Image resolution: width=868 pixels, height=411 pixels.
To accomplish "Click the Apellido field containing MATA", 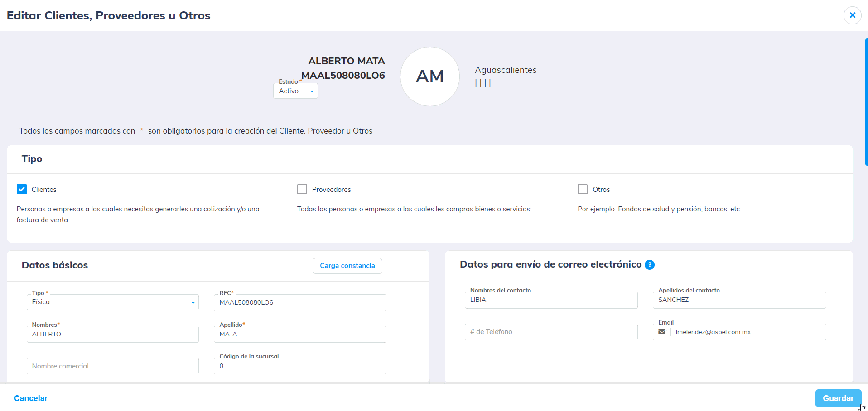I will click(299, 334).
